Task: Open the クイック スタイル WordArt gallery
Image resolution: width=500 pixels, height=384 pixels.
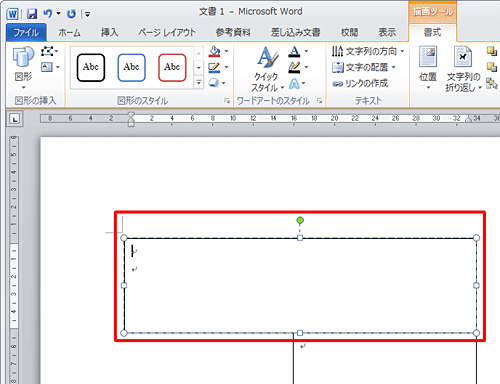Action: (x=267, y=69)
